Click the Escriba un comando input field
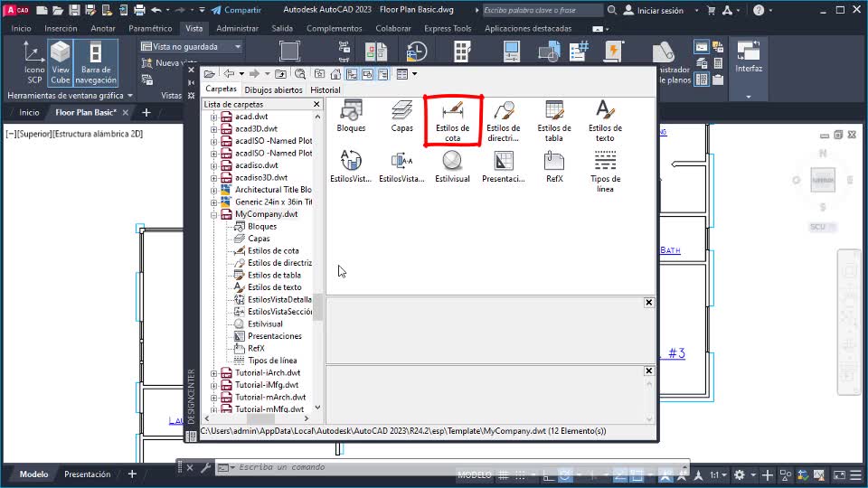Image resolution: width=868 pixels, height=488 pixels. pyautogui.click(x=344, y=467)
